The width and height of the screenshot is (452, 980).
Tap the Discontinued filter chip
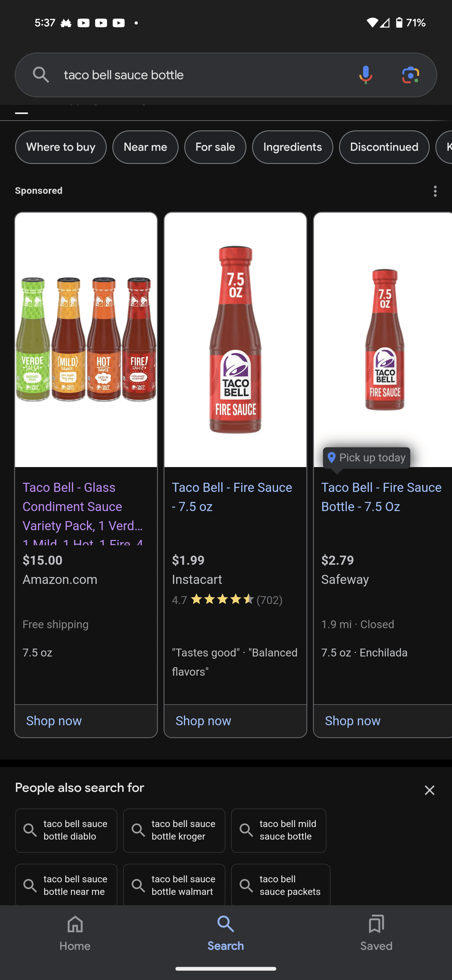point(384,147)
